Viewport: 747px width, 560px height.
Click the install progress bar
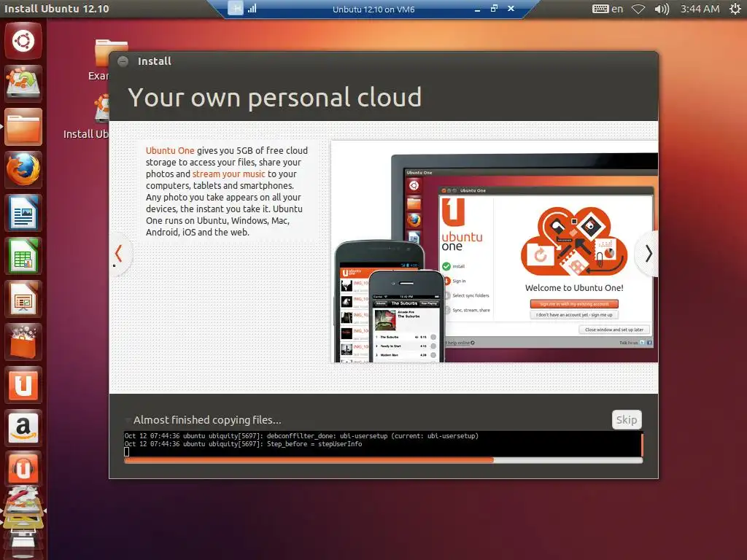click(384, 460)
